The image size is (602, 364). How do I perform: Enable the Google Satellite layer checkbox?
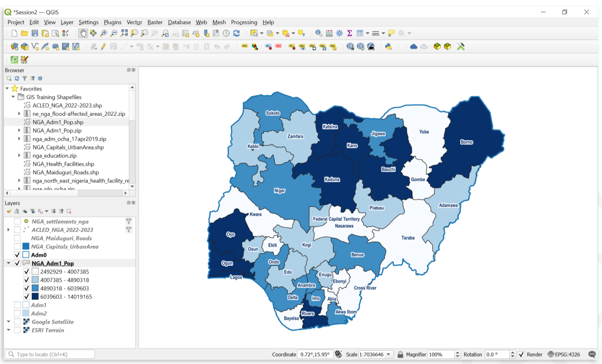(x=17, y=322)
